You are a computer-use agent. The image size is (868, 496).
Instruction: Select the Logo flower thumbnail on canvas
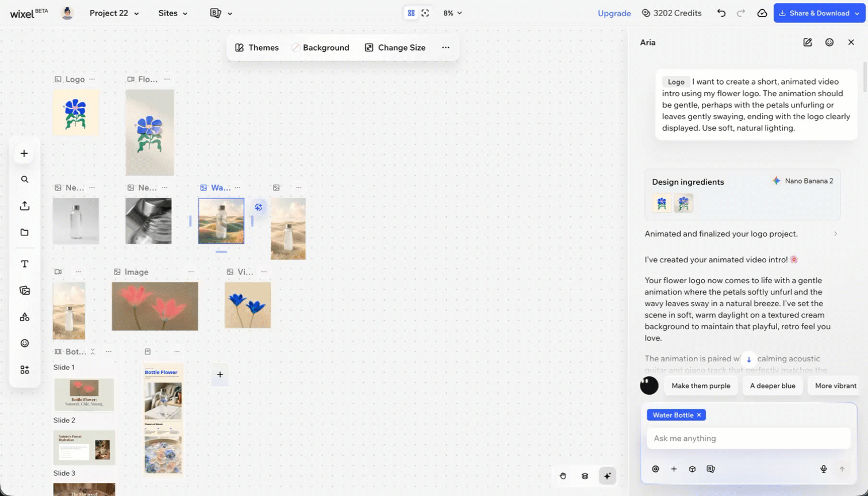point(76,112)
